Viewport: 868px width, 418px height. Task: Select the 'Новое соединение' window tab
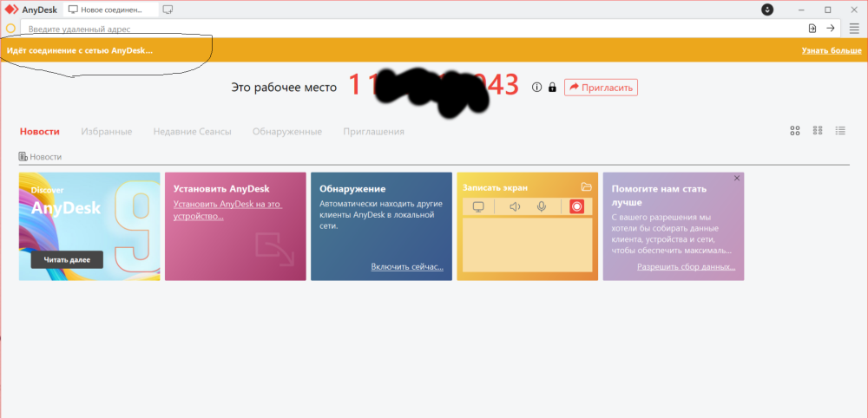pyautogui.click(x=111, y=10)
